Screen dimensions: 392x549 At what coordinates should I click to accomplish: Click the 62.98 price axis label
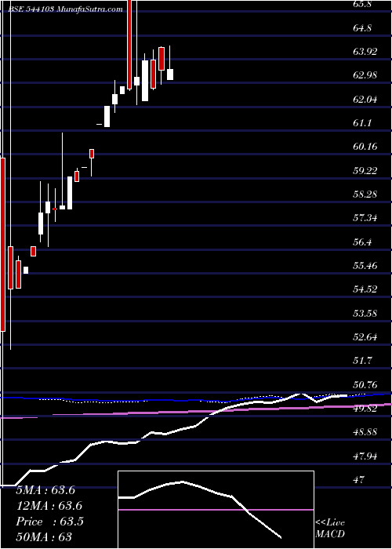point(365,75)
